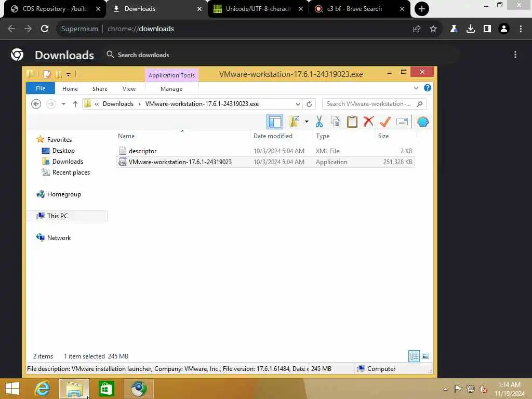Open the Share ribbon tab
This screenshot has width=532, height=399.
coord(100,89)
